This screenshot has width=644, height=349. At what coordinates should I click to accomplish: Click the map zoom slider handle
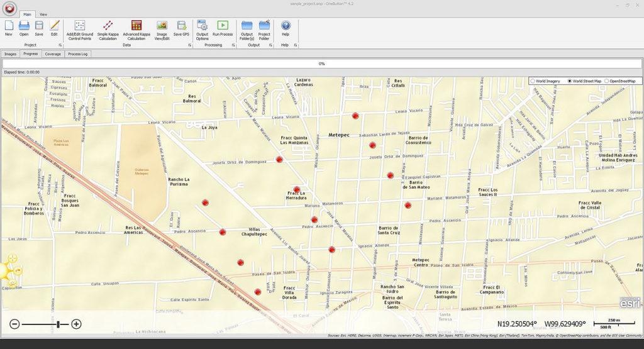tap(58, 324)
